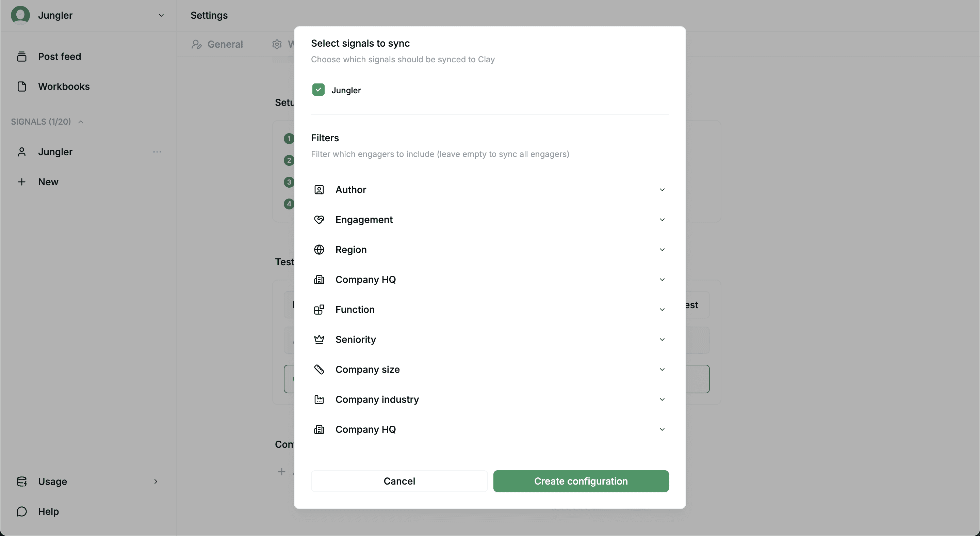Open the Workbooks section
The image size is (980, 536).
pyautogui.click(x=64, y=86)
